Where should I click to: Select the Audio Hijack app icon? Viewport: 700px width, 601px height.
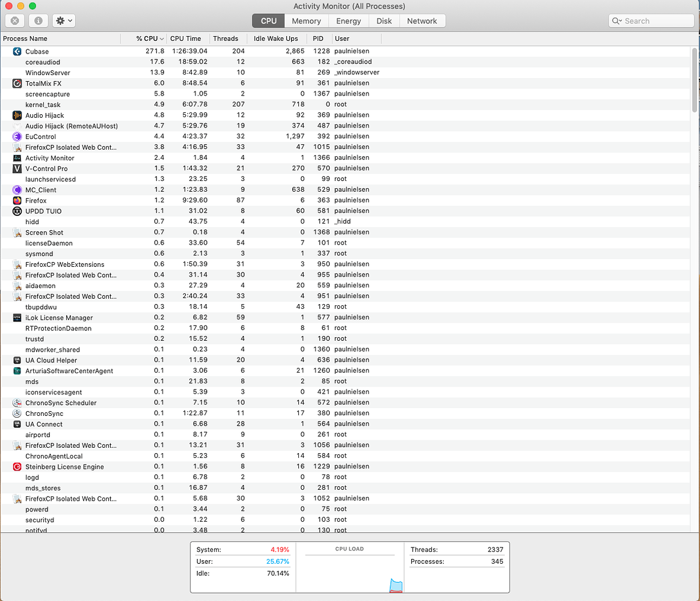pos(16,115)
